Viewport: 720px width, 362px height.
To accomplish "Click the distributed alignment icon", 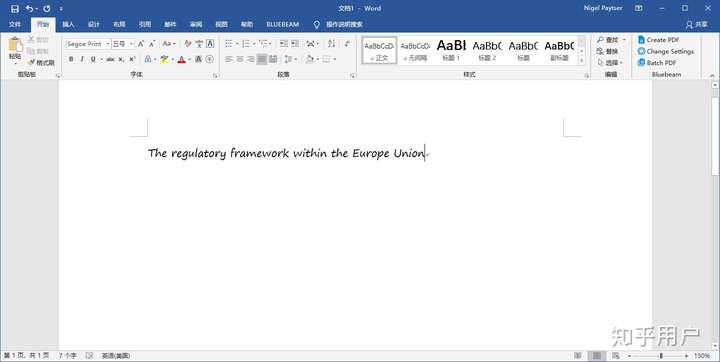I will [x=273, y=59].
